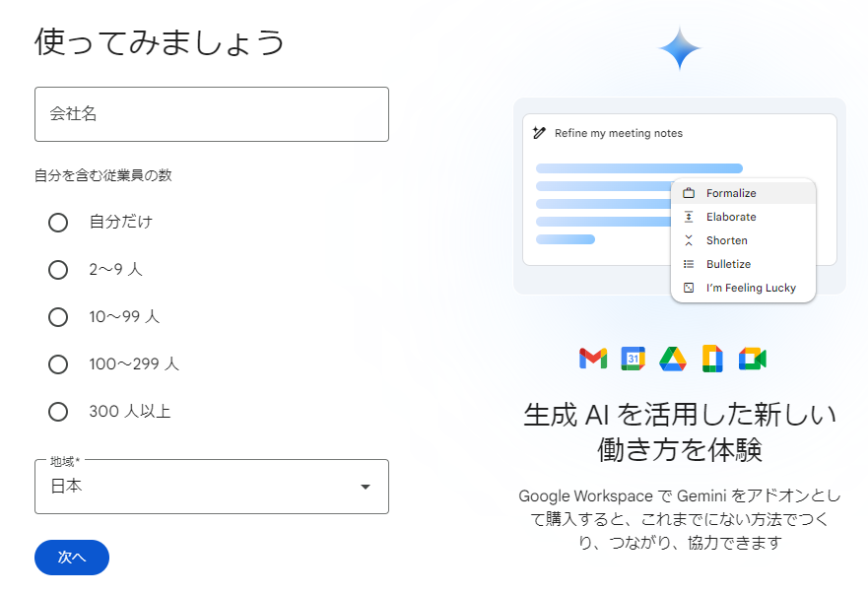Viewport: 868px width, 593px height.
Task: Click the Google Meet icon
Action: [753, 359]
